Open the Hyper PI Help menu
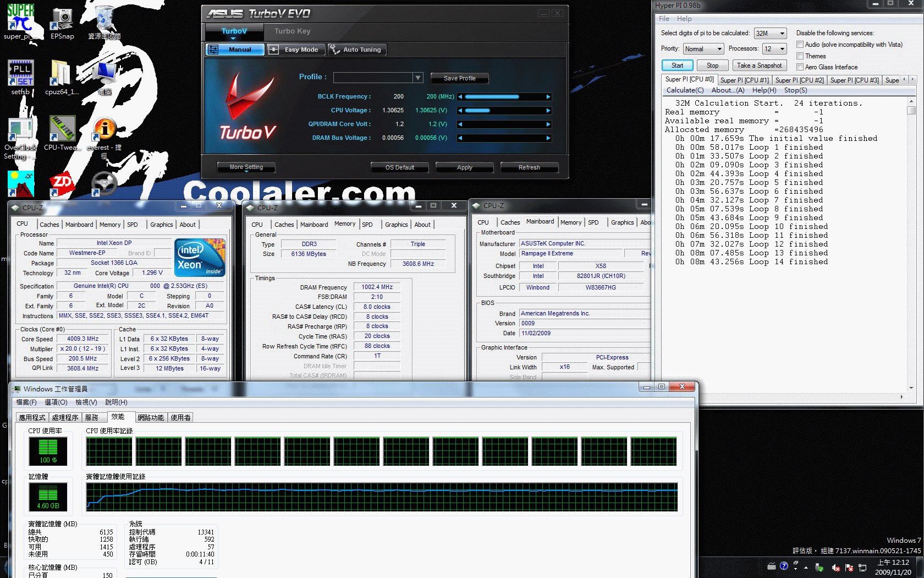 pos(684,19)
